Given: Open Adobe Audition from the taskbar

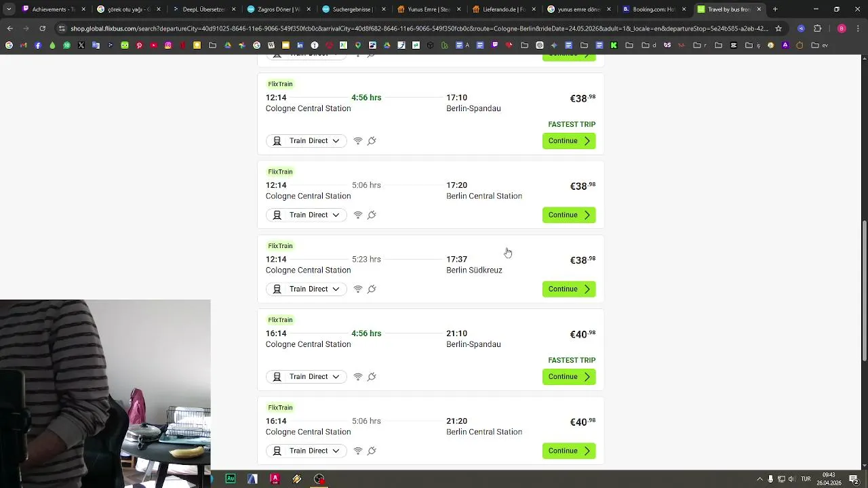Looking at the screenshot, I should 231,479.
